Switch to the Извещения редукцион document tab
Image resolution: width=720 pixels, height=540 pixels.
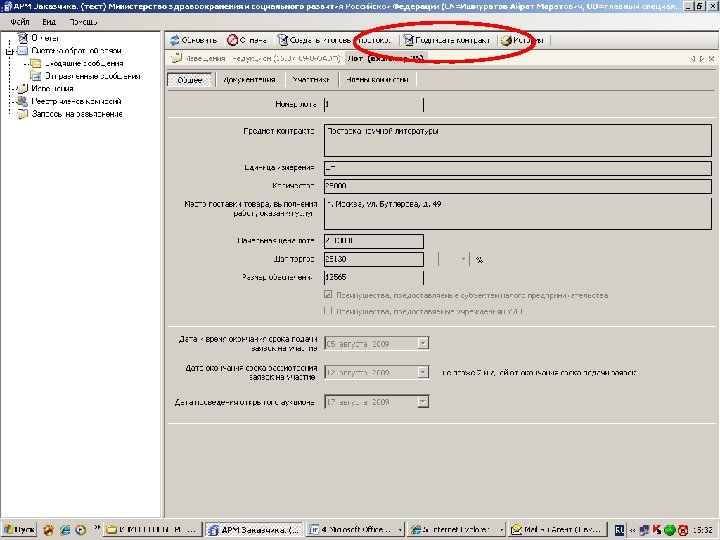[256, 58]
